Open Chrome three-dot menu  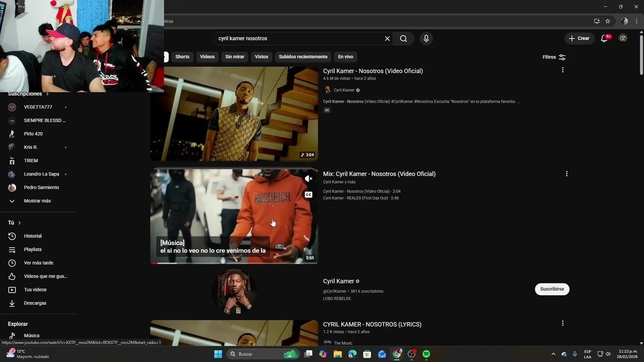pyautogui.click(x=636, y=21)
